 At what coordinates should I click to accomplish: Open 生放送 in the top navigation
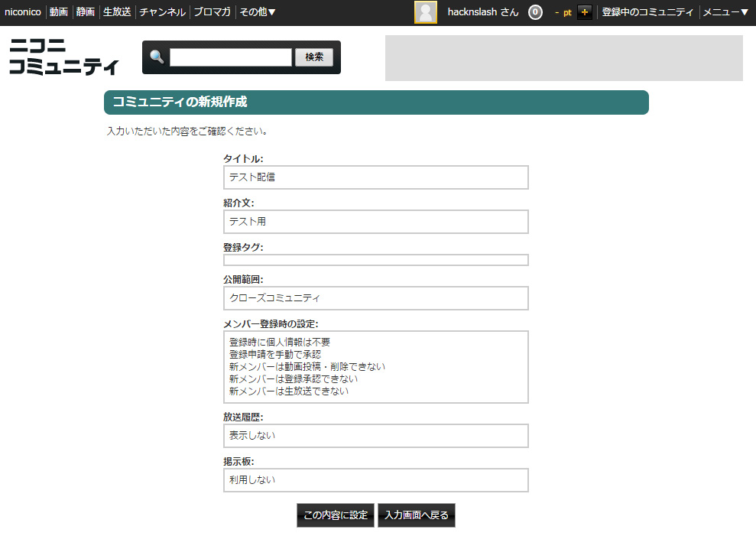click(117, 12)
